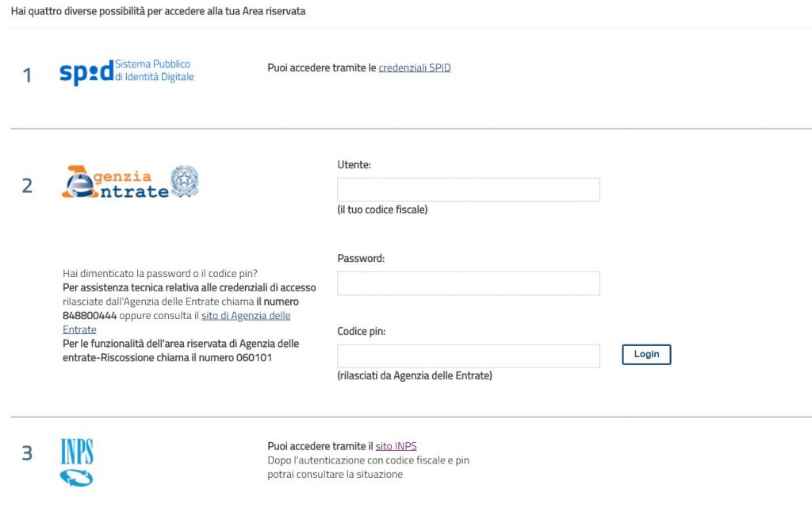Click the number 2 option marker

[27, 186]
